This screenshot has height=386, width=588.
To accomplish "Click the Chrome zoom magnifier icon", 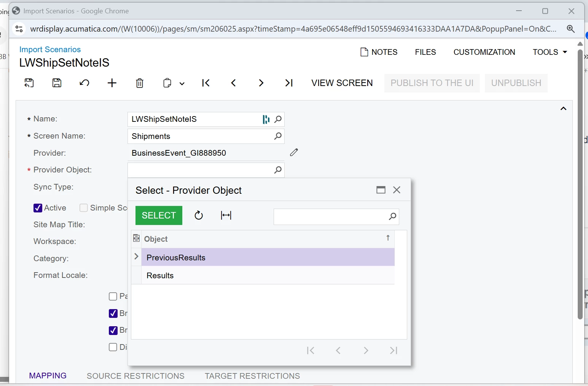I will tap(570, 29).
